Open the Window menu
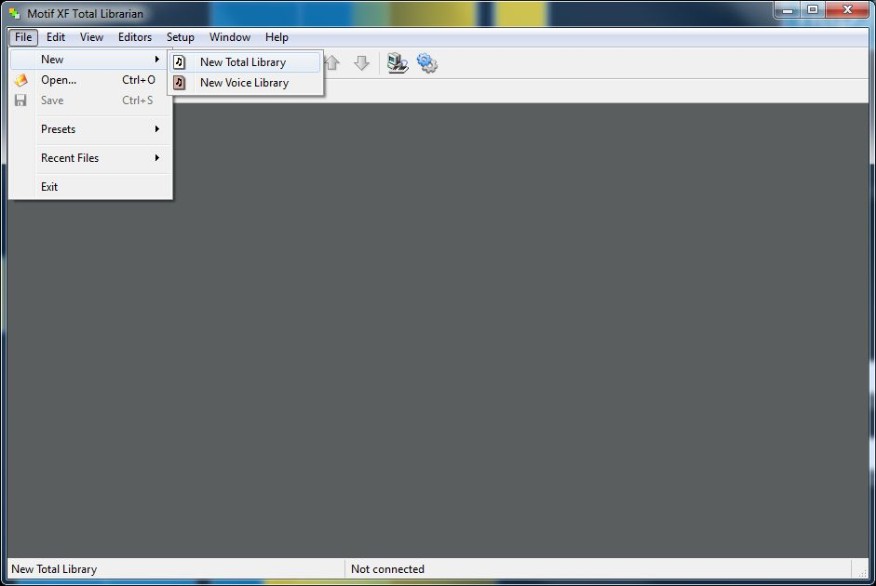This screenshot has width=876, height=586. (x=230, y=37)
